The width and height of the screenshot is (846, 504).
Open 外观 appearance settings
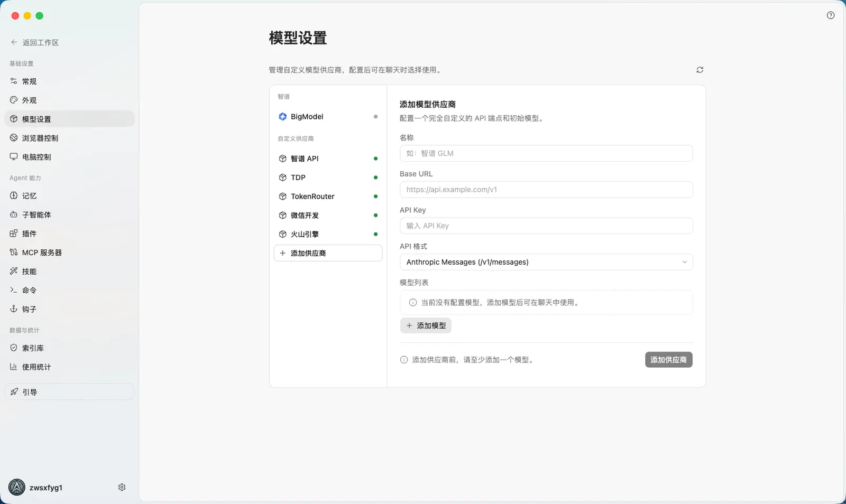69,100
